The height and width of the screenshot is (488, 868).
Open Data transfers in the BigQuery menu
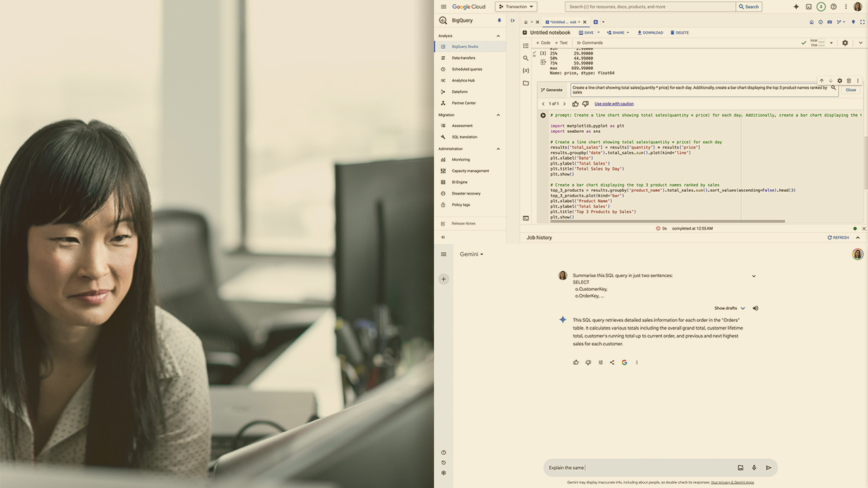tap(463, 58)
